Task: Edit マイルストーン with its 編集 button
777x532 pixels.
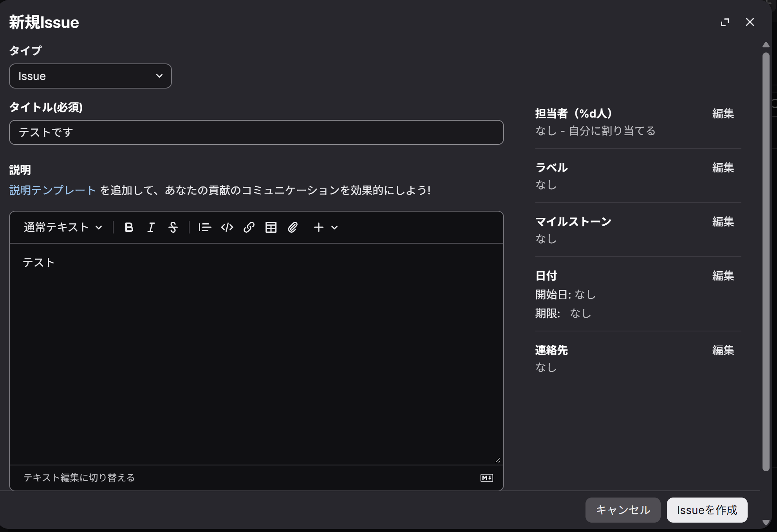Action: (723, 222)
